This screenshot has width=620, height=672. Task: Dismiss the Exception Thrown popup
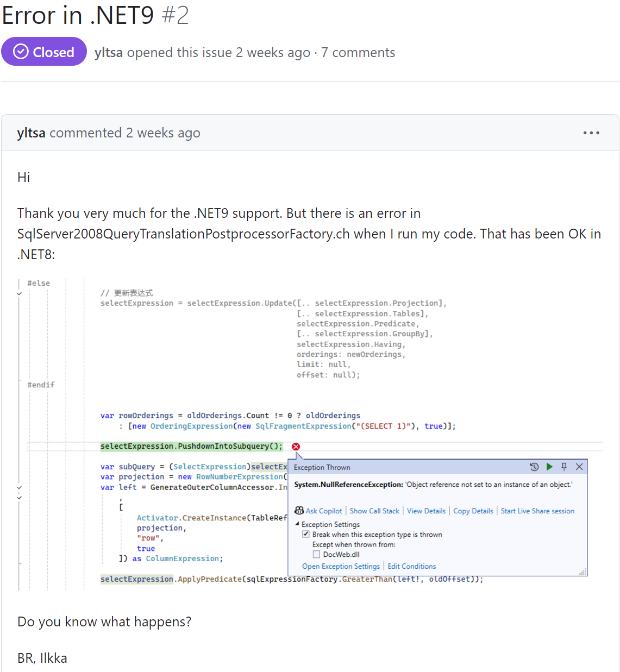[x=579, y=467]
